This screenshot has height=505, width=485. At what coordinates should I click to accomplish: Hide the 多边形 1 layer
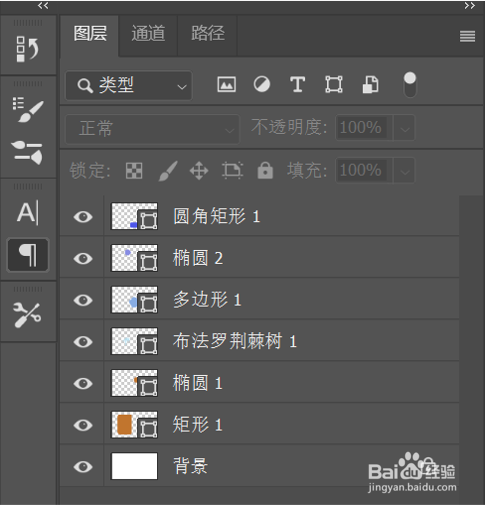point(83,300)
